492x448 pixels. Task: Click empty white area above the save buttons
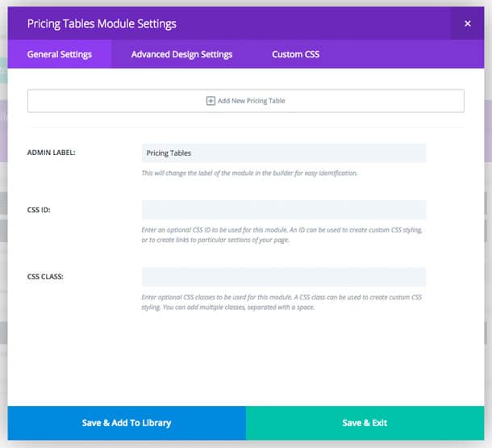245,363
